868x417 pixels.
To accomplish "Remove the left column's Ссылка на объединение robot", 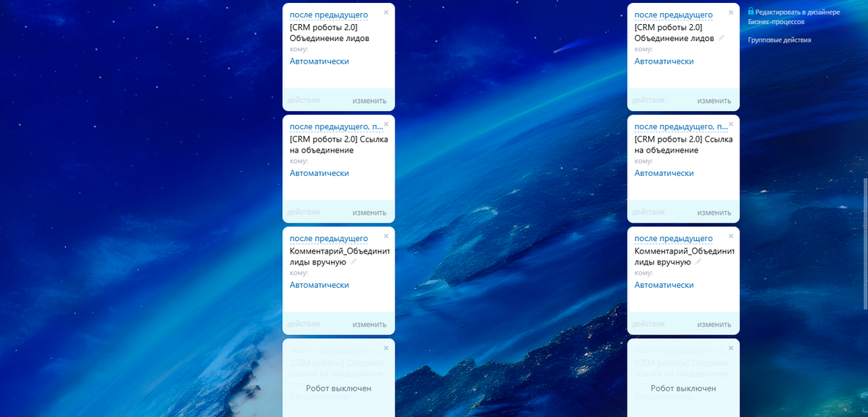I will [x=386, y=124].
